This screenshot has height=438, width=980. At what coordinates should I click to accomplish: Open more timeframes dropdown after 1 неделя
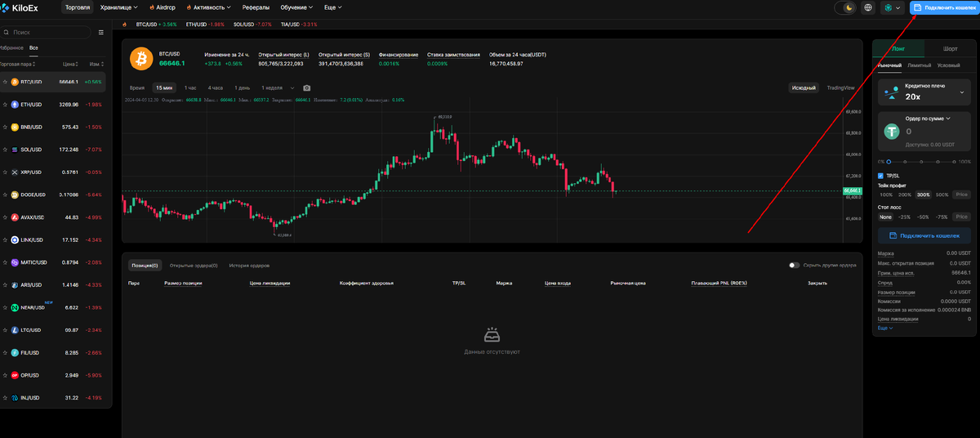point(292,87)
